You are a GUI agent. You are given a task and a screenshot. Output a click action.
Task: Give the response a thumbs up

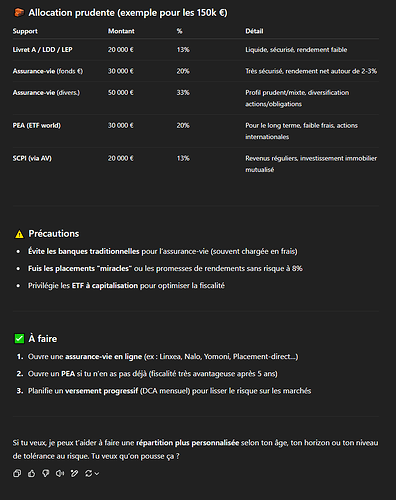point(31,473)
